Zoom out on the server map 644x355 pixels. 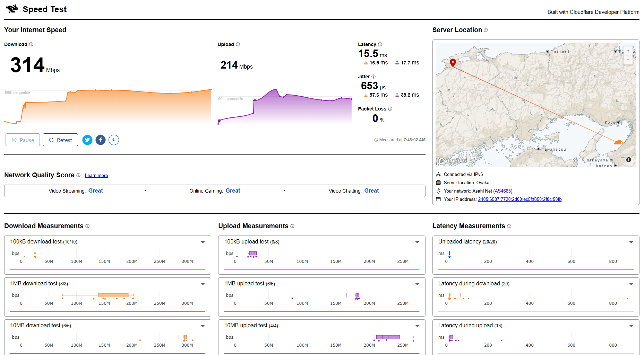628,60
